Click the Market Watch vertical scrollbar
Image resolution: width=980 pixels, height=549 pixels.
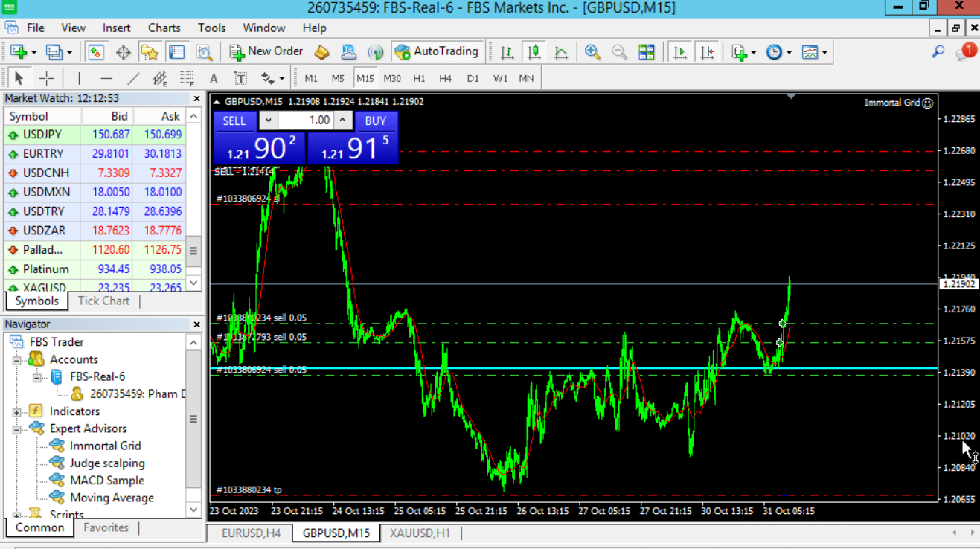pyautogui.click(x=193, y=250)
